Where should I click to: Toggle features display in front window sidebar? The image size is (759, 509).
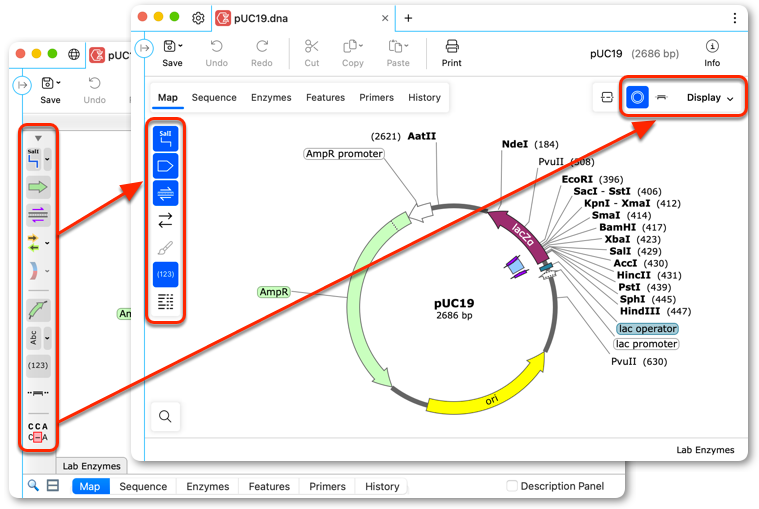pyautogui.click(x=166, y=166)
